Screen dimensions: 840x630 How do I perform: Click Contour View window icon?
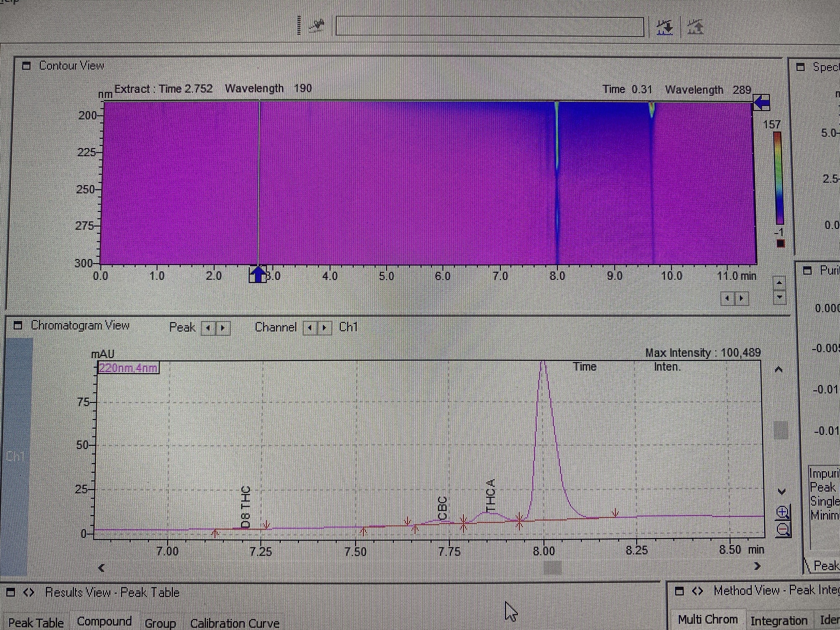click(x=27, y=66)
